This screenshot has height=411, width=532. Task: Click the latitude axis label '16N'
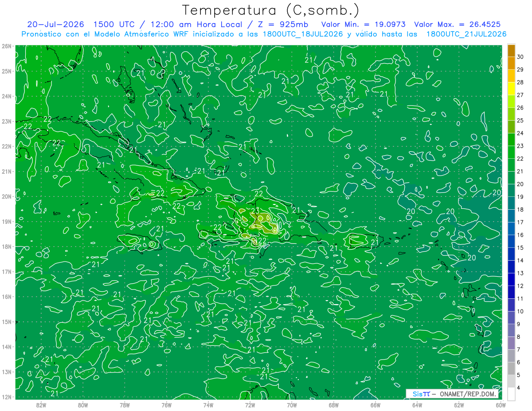point(6,297)
